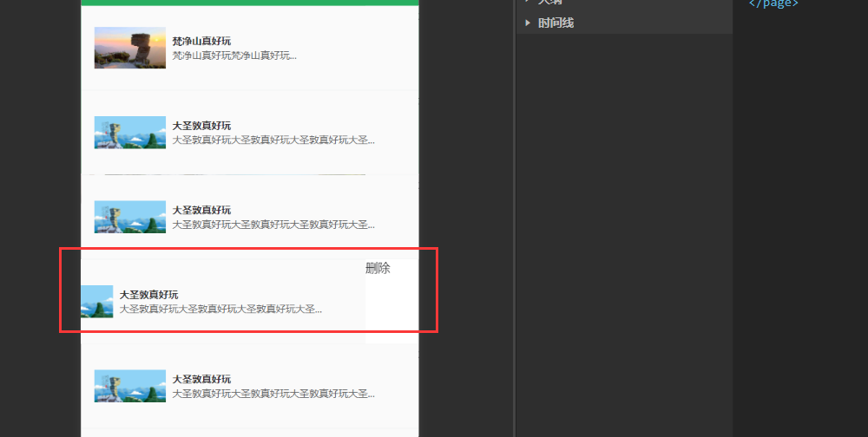Image resolution: width=868 pixels, height=437 pixels.
Task: Click the swiped item's partially hidden thumbnail
Action: click(x=97, y=302)
